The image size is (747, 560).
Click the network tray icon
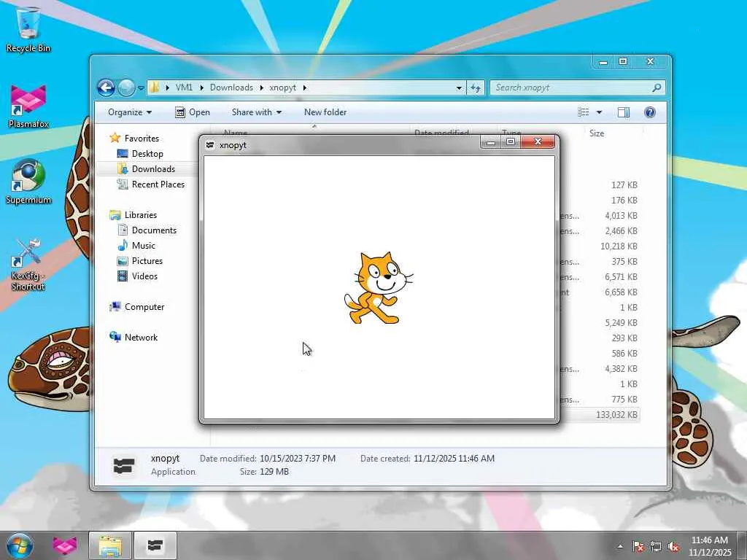point(656,546)
